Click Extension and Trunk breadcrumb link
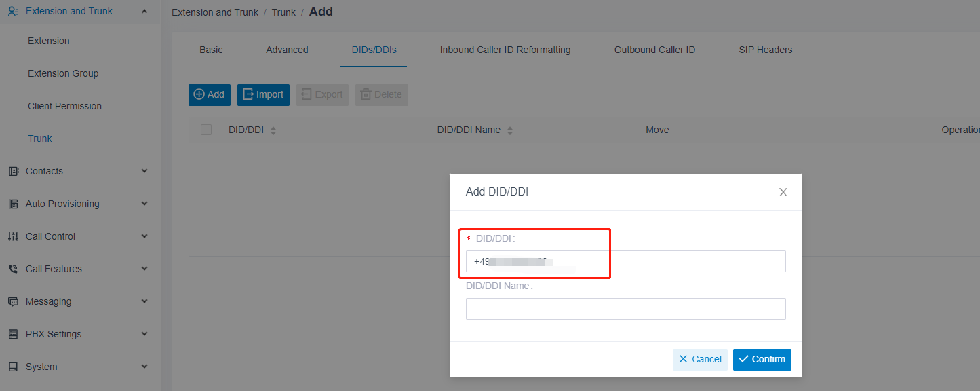 pos(215,12)
